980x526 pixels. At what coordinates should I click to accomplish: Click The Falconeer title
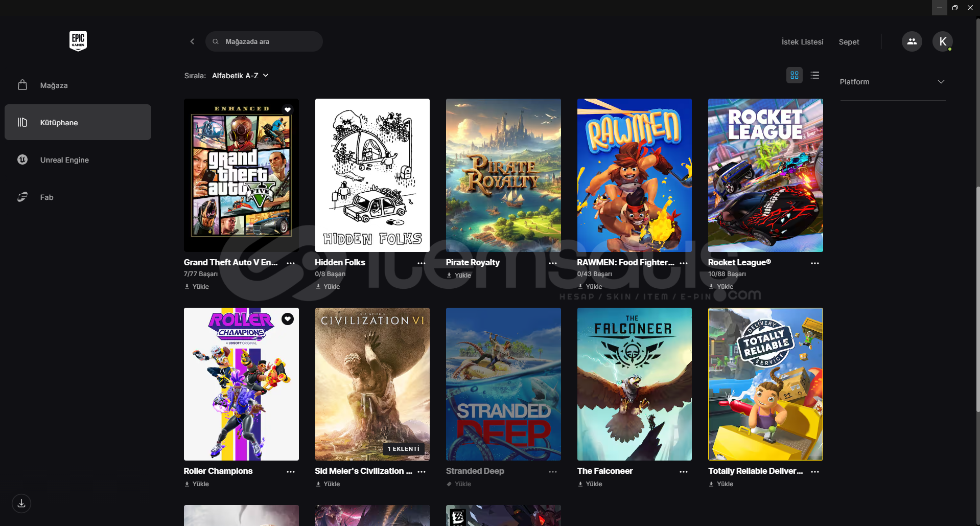point(605,471)
